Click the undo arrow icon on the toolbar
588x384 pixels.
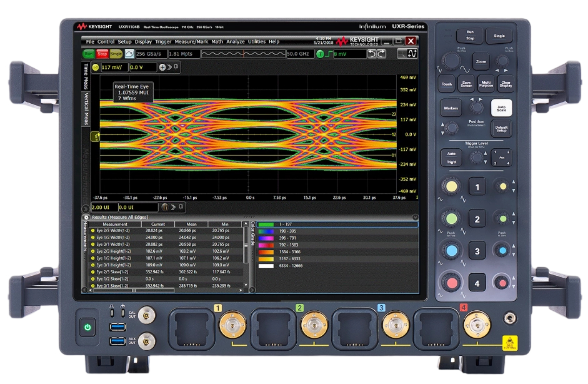pos(373,53)
